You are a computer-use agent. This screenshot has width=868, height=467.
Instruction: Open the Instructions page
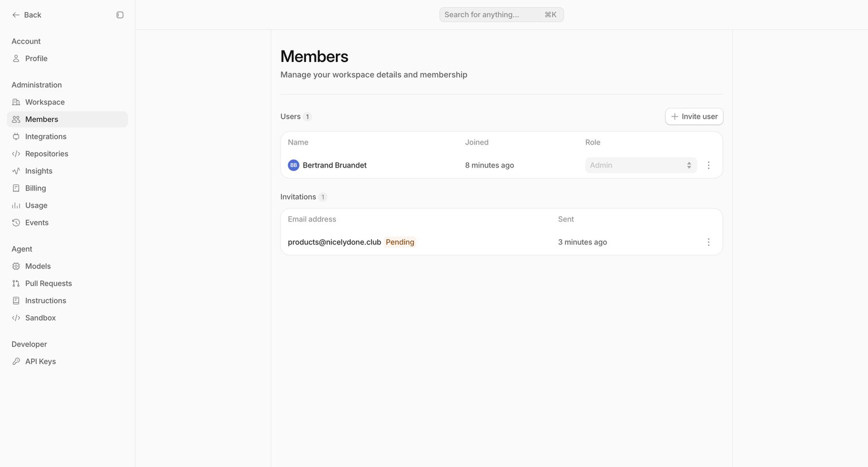(x=67, y=301)
